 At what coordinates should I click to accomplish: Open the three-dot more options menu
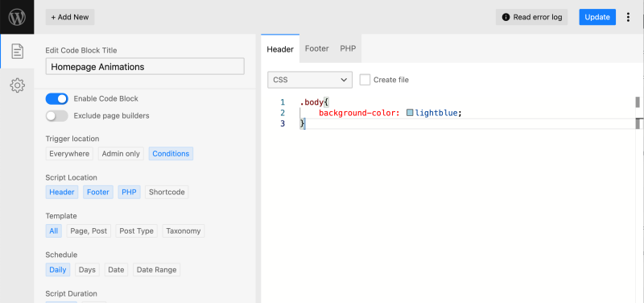[x=628, y=17]
